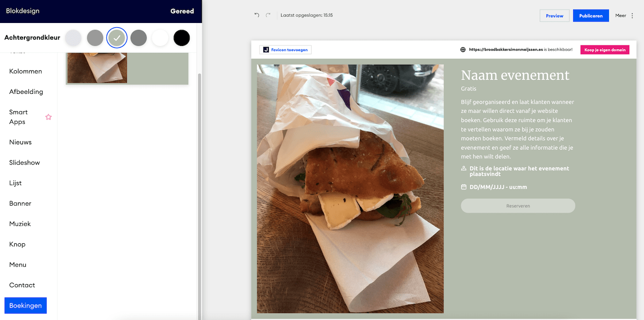Click the Meer menu label
The height and width of the screenshot is (320, 644).
coord(621,16)
